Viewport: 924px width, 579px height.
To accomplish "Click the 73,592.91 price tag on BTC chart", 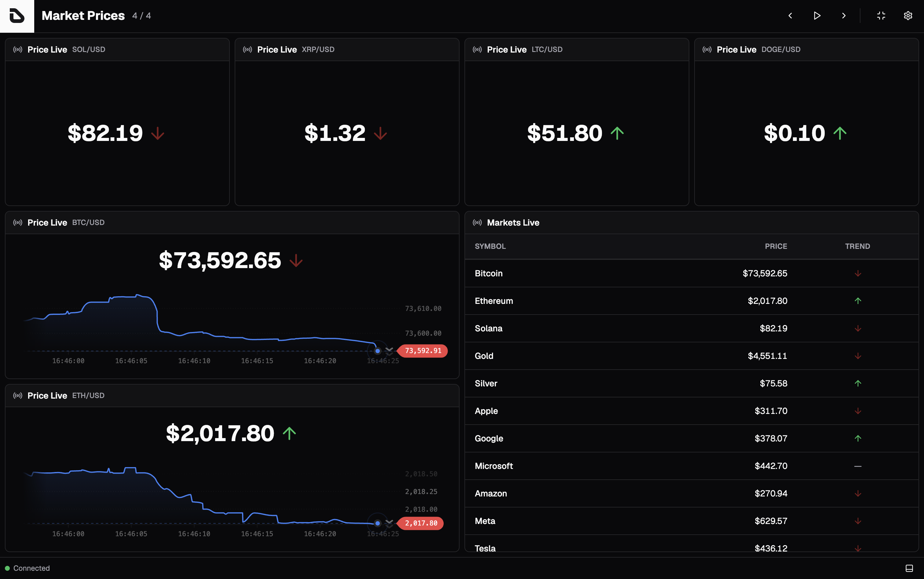I will click(423, 351).
